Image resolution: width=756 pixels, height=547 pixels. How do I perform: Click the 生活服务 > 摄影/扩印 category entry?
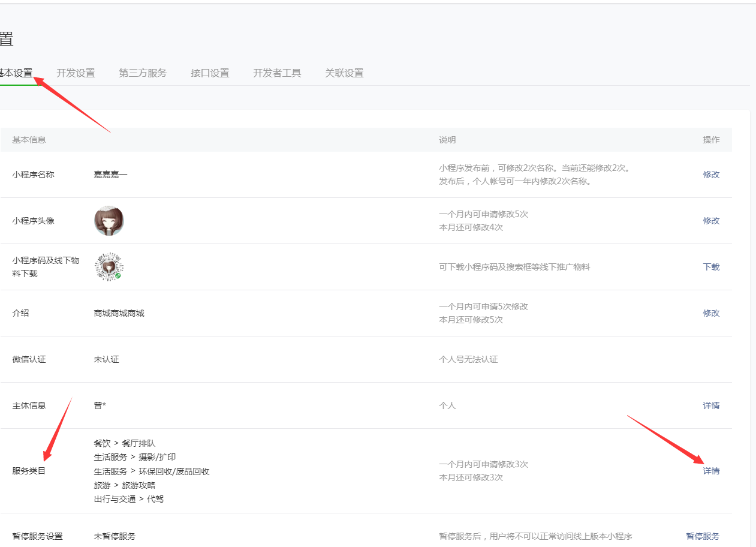coord(135,457)
